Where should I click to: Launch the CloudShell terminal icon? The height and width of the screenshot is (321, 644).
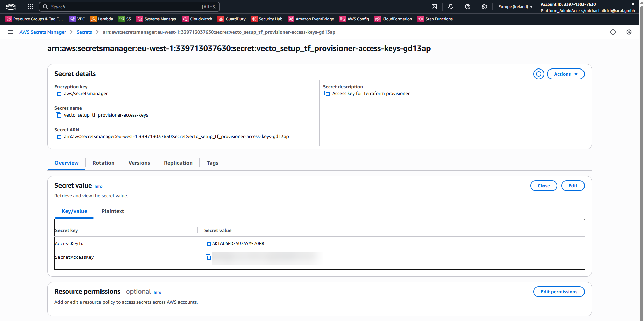434,7
